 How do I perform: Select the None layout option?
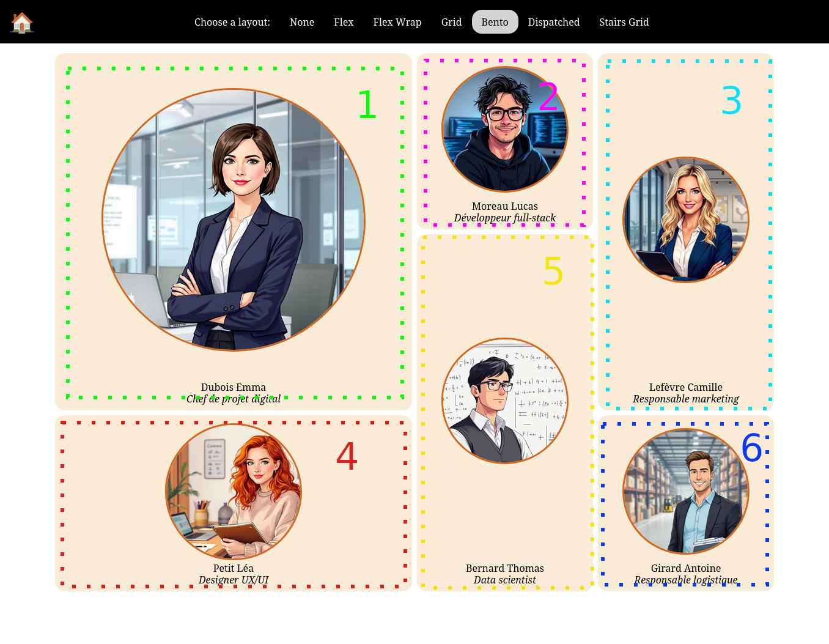301,22
